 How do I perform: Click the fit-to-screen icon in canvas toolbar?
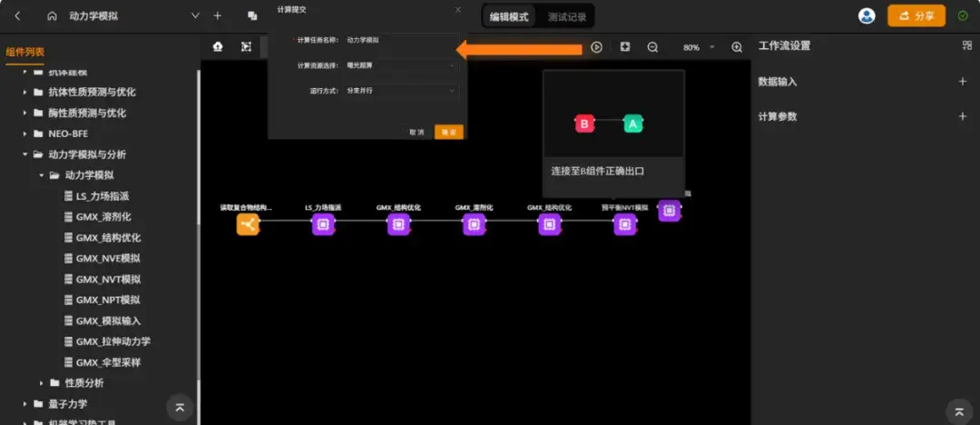pos(625,47)
